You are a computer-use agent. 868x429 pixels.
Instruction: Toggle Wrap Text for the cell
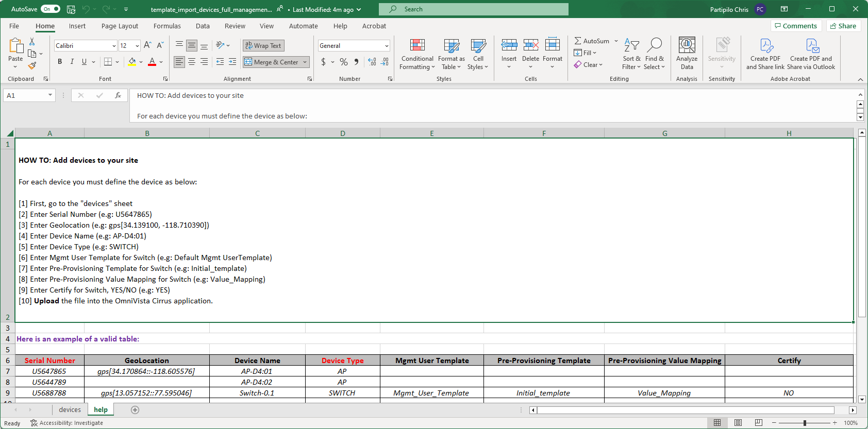point(263,46)
